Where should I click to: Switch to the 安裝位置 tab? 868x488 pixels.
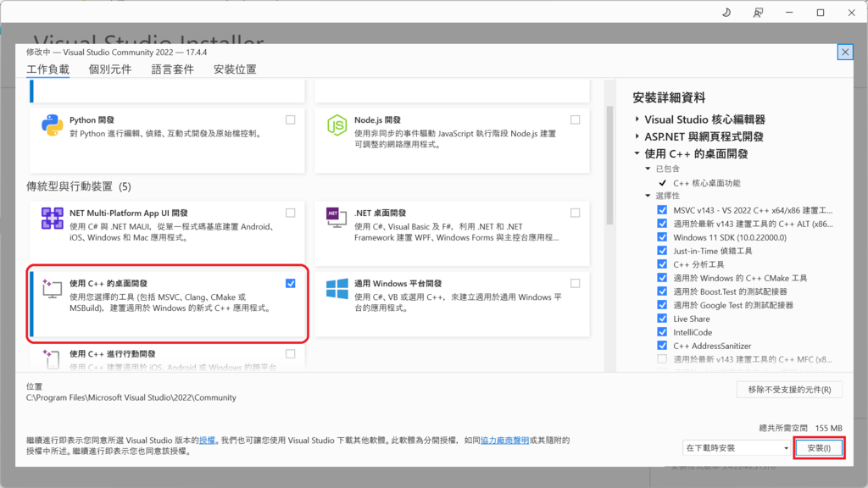click(235, 69)
